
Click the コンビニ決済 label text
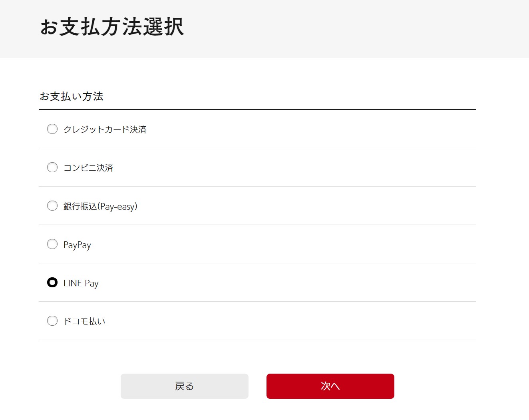tap(88, 168)
